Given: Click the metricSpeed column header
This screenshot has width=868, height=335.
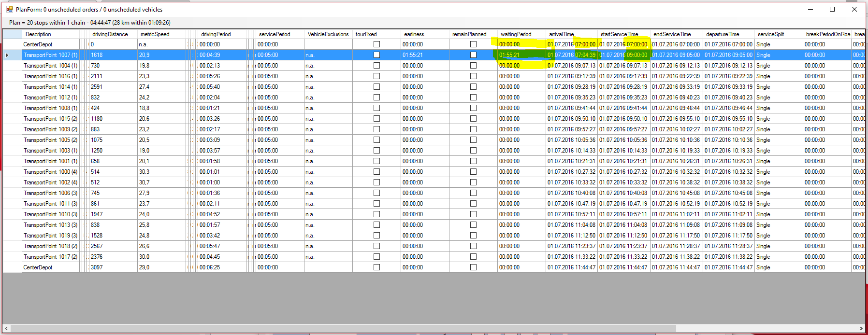Looking at the screenshot, I should click(x=155, y=34).
